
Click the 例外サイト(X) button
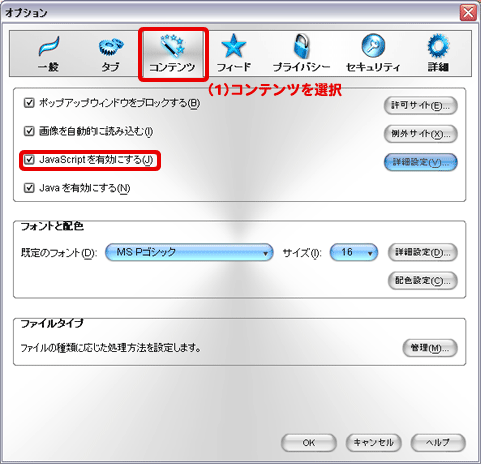(421, 134)
